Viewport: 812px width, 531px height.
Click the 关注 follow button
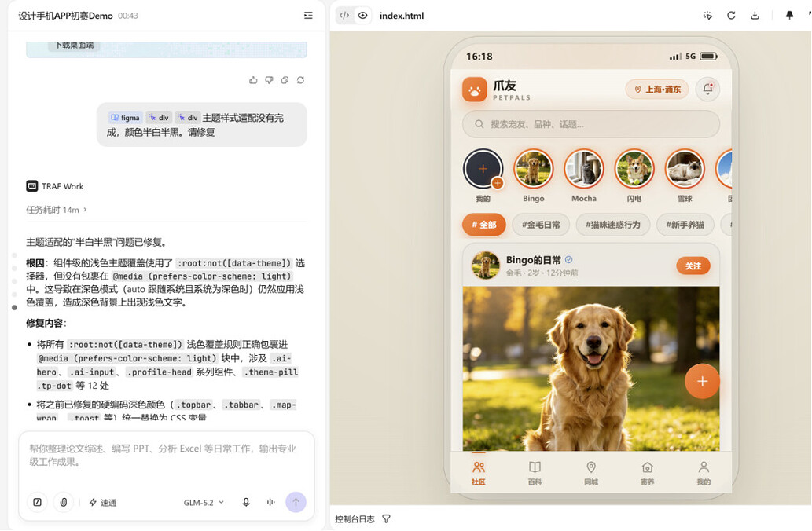(693, 266)
